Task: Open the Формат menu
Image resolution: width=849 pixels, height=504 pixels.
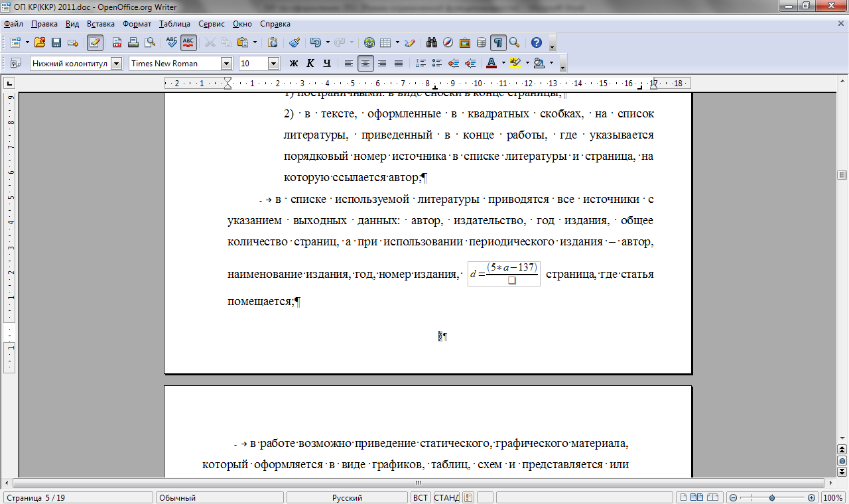Action: pyautogui.click(x=137, y=24)
